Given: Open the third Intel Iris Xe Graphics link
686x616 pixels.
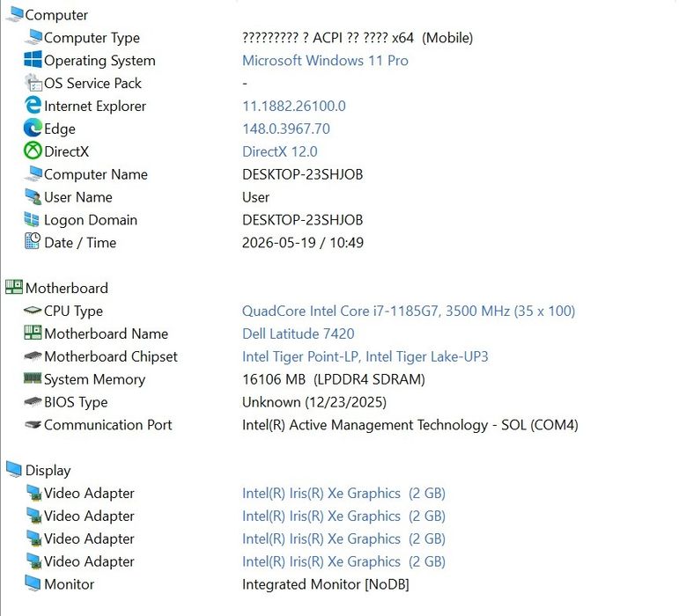Looking at the screenshot, I should [343, 539].
